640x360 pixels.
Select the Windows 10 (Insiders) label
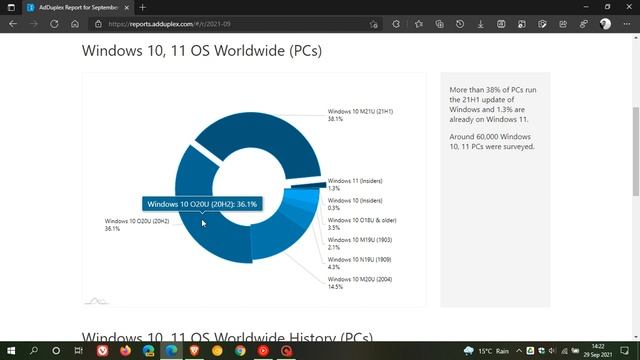click(355, 204)
